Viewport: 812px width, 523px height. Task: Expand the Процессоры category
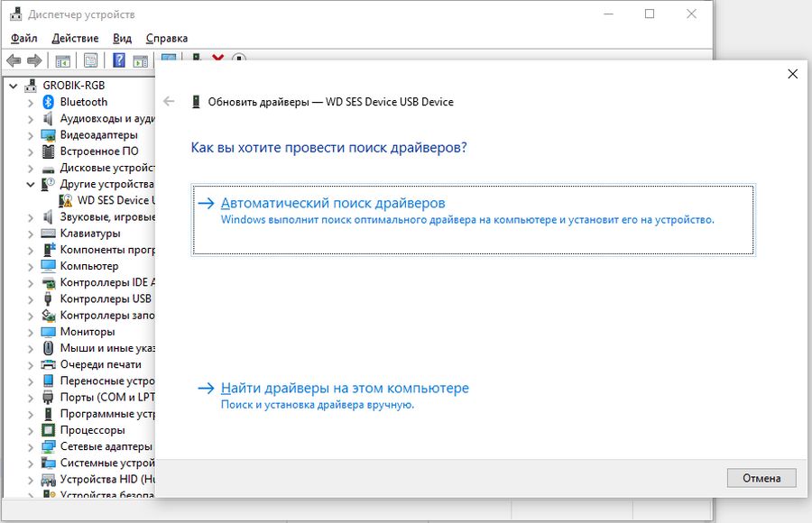click(x=31, y=430)
